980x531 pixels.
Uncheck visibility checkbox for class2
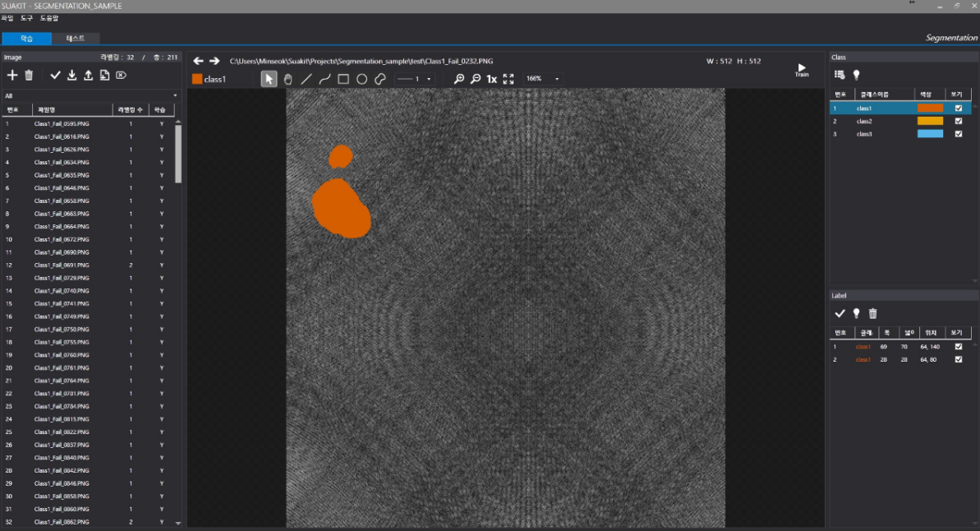click(958, 121)
